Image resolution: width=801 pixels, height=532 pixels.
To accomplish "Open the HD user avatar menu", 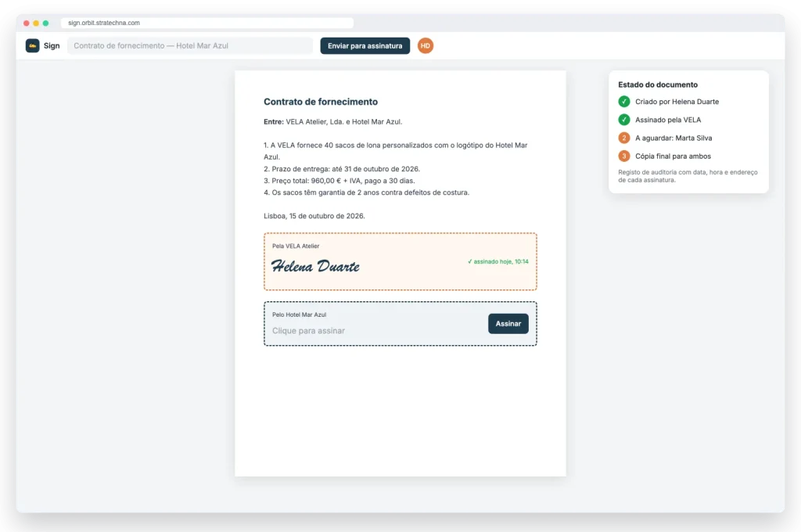I will [425, 45].
